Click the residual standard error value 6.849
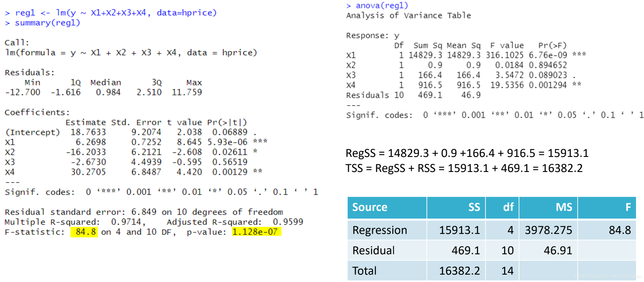The height and width of the screenshot is (282, 644). (x=144, y=212)
